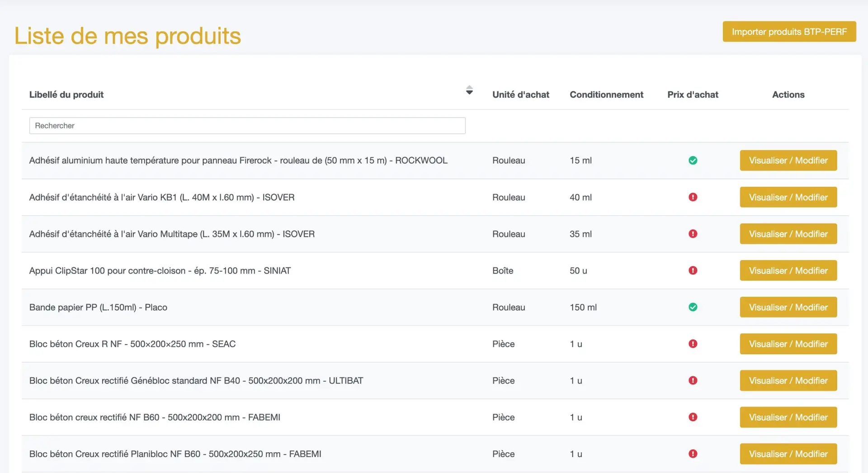Viewport: 868px width, 473px height.
Task: Open Visualiser / Modifier for Vario KB1
Action: pyautogui.click(x=788, y=197)
